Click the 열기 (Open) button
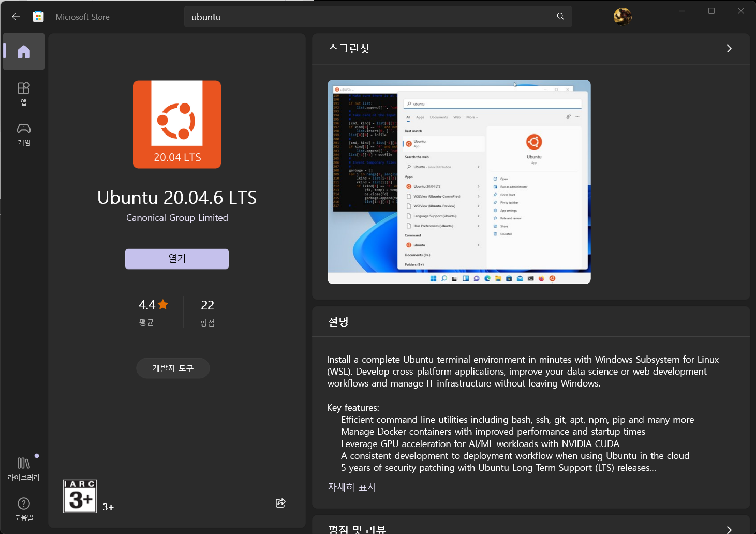756x534 pixels. pyautogui.click(x=177, y=259)
